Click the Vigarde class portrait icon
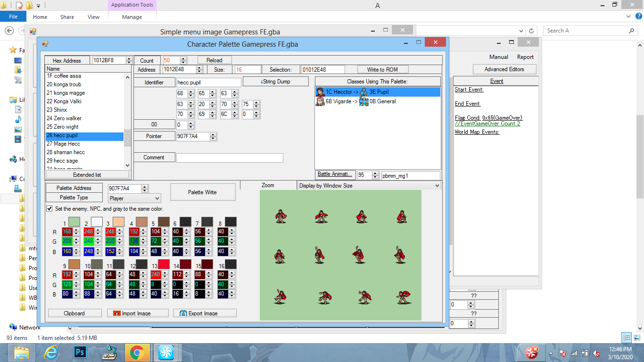The width and height of the screenshot is (644, 362). tap(321, 101)
